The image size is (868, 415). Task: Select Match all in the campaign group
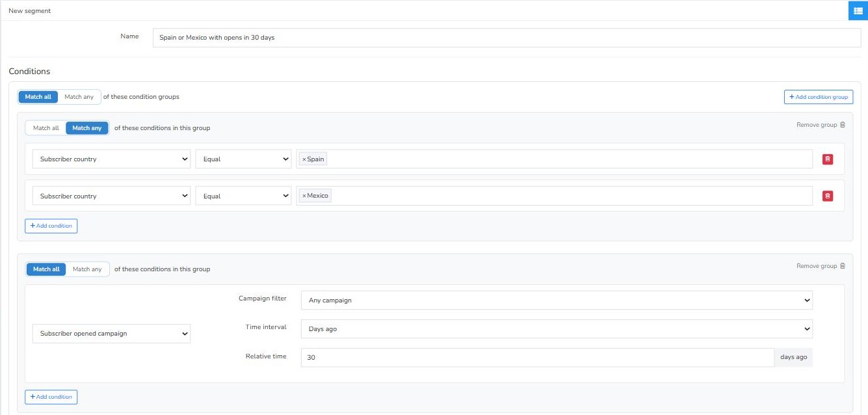46,269
